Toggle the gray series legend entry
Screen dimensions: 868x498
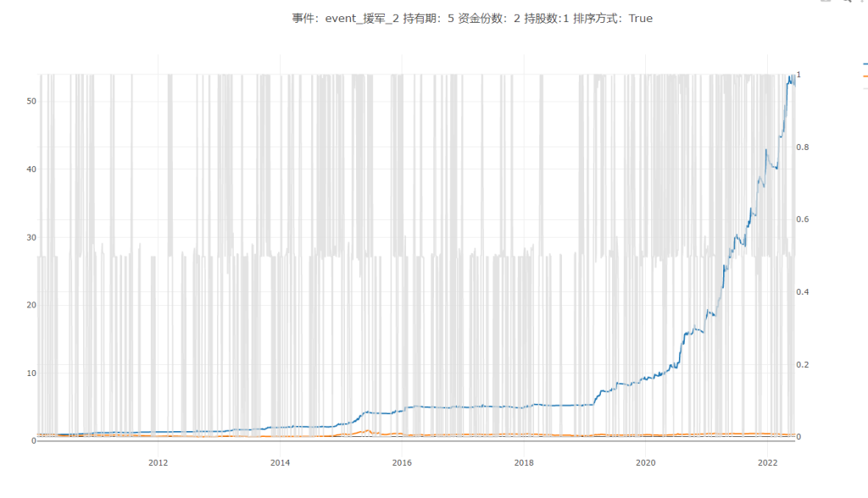point(864,87)
